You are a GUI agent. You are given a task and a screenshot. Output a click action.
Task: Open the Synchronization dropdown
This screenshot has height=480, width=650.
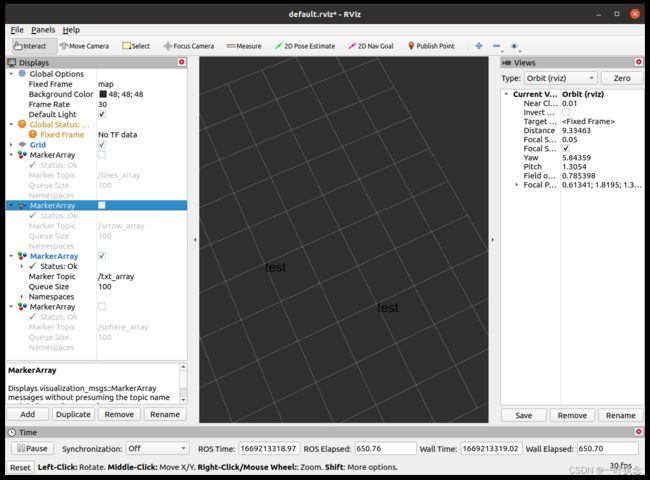(x=157, y=448)
